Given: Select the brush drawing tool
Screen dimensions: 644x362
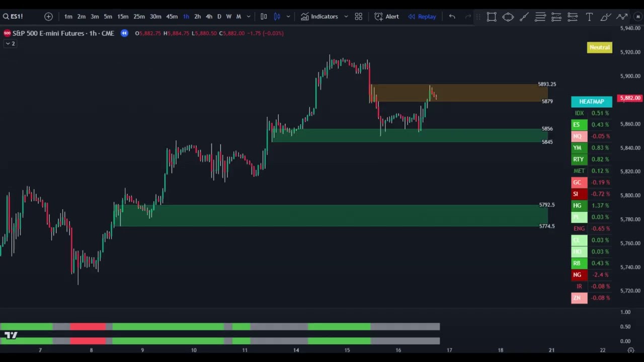Looking at the screenshot, I should 605,17.
